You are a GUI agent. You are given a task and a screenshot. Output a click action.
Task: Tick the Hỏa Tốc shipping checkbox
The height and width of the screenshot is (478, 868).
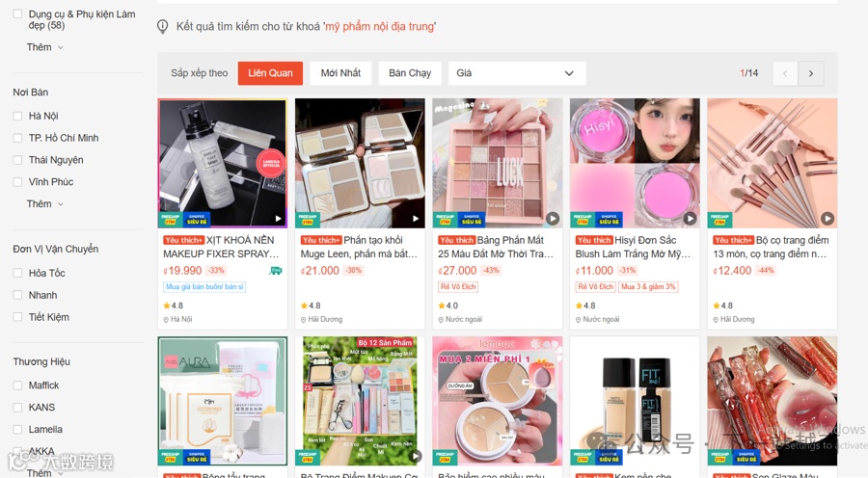[x=17, y=273]
